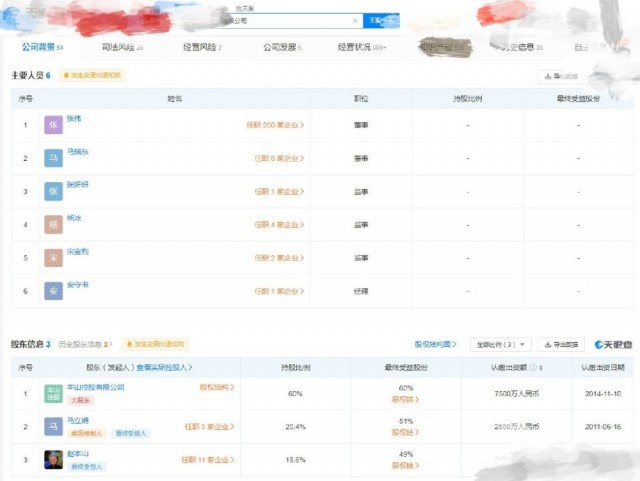Click the blue 天眼一下 search button
This screenshot has width=640, height=481.
pos(381,20)
